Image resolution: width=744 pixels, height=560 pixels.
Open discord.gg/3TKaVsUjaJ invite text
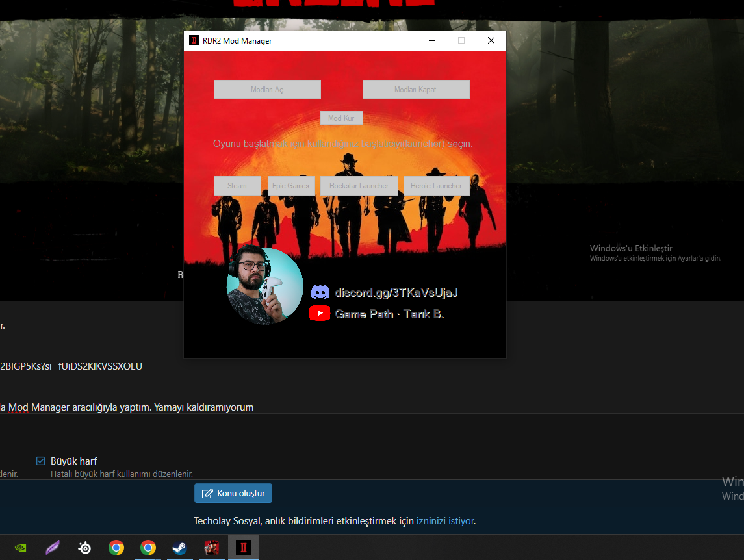[x=396, y=293]
